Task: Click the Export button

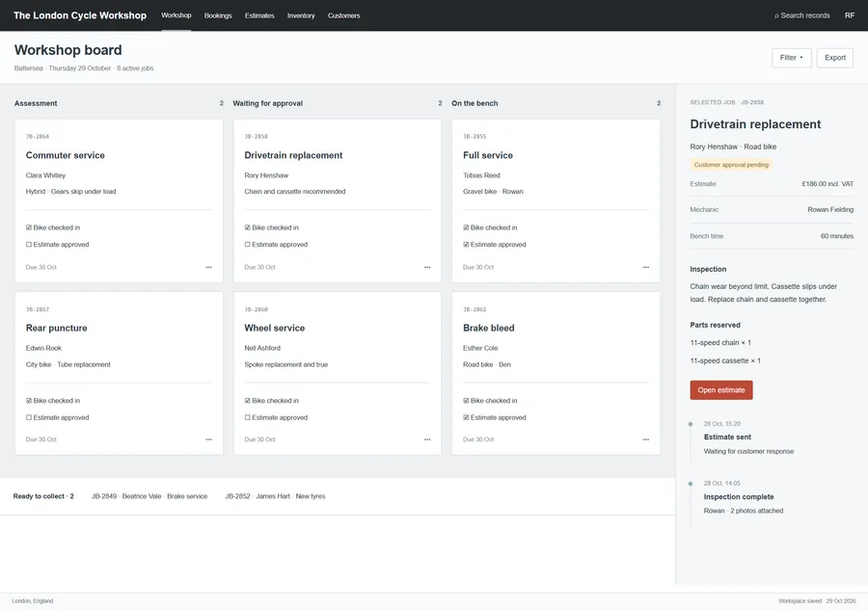Action: pos(835,58)
